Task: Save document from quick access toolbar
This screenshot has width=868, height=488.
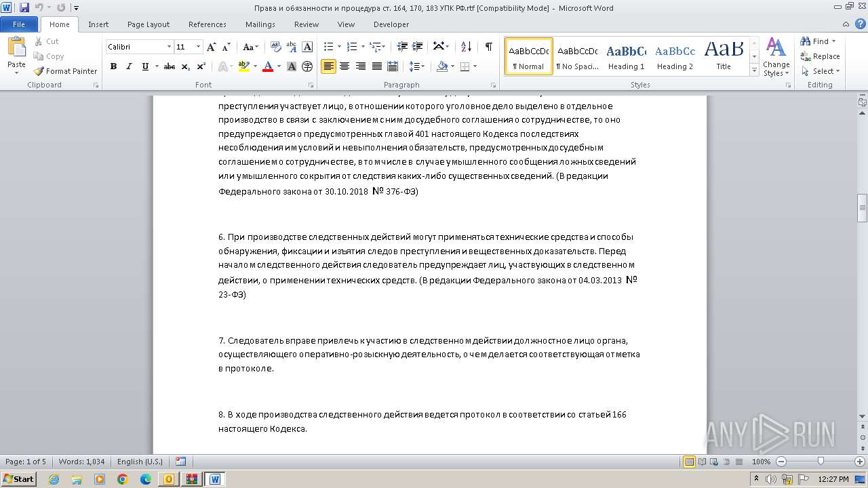Action: pyautogui.click(x=24, y=8)
